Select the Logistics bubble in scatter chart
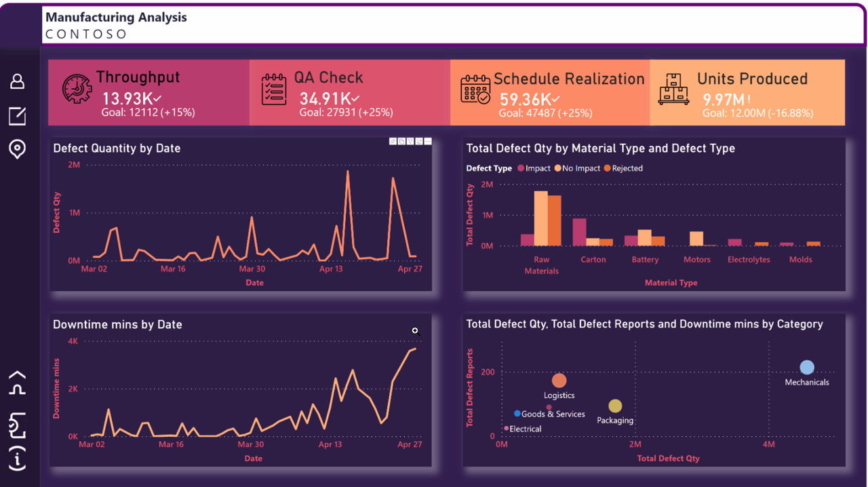 pos(559,381)
